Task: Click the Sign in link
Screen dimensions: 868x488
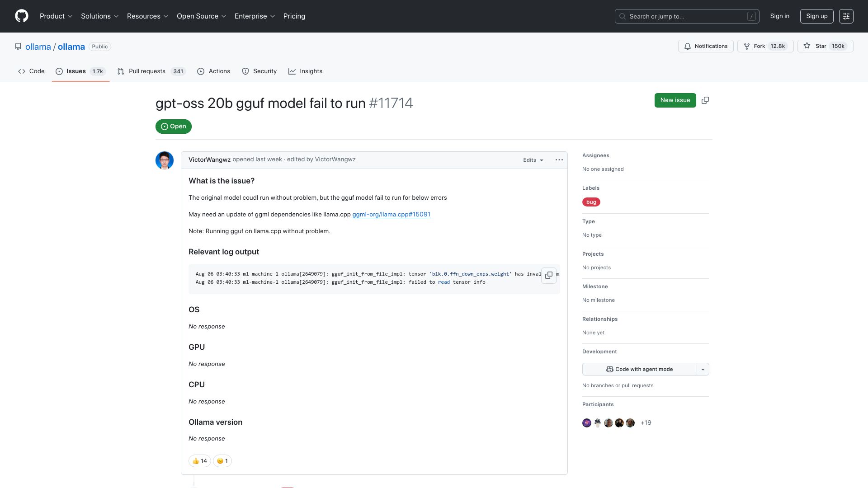Action: [x=780, y=16]
